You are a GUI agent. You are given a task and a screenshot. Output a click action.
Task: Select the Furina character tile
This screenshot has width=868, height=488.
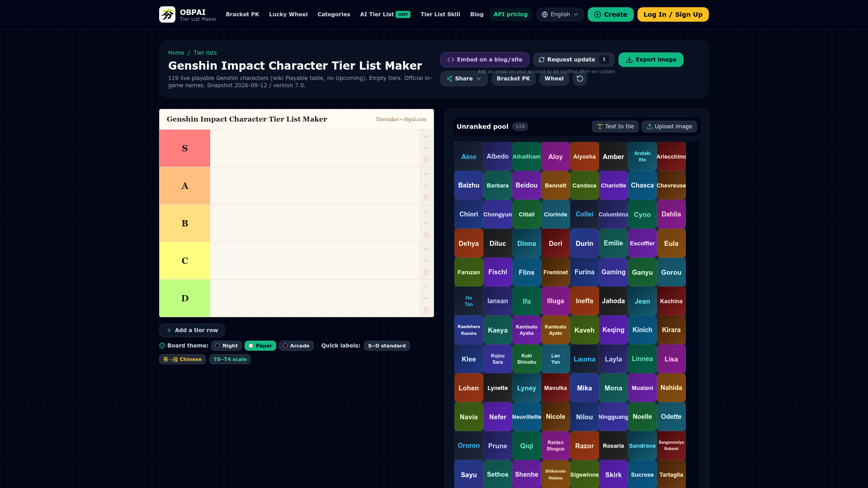(585, 272)
